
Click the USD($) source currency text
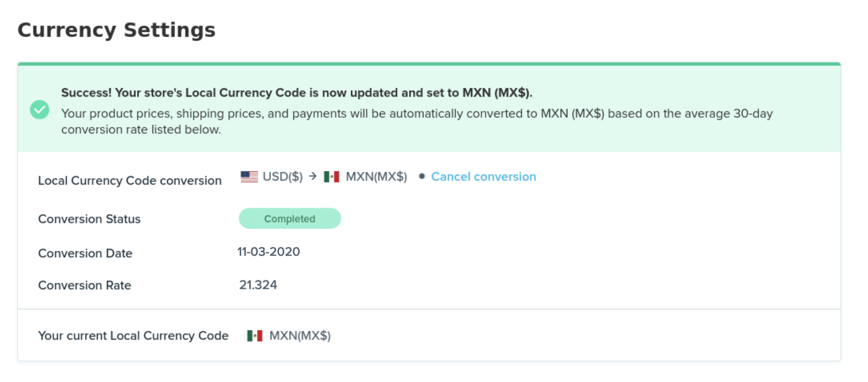282,176
